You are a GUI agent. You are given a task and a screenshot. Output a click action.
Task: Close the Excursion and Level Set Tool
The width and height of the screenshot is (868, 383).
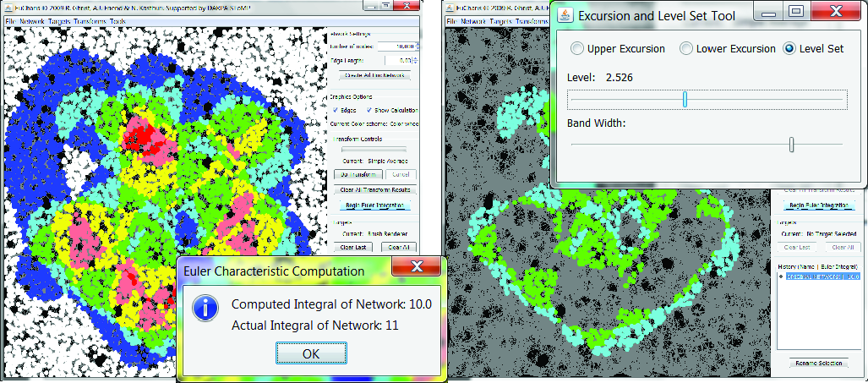tap(835, 13)
